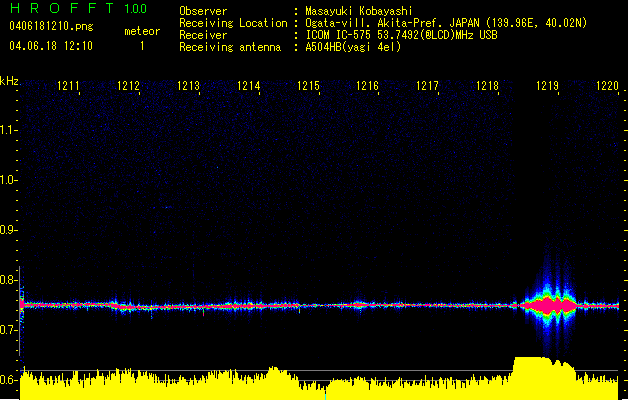This screenshot has height=400, width=629.
Task: Click the 1219 time axis marker
Action: 547,86
